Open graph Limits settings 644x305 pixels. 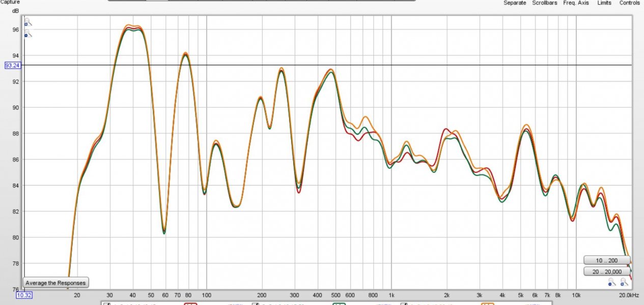tap(604, 3)
